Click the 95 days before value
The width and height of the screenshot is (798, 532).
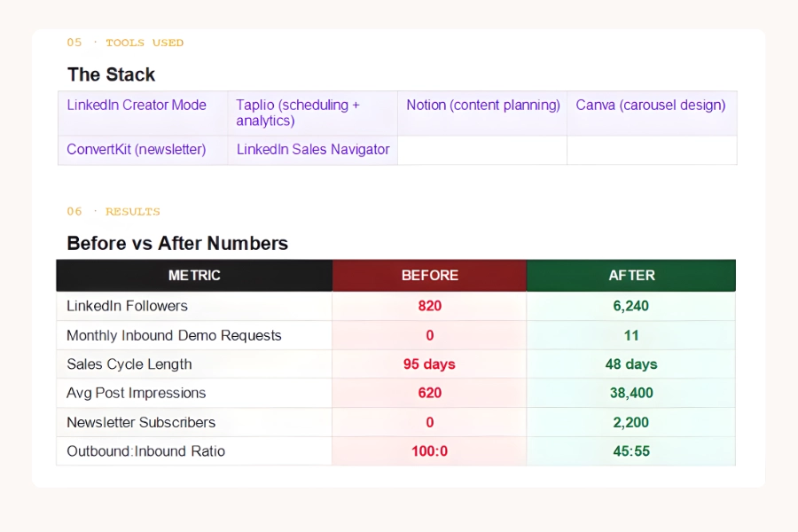coord(429,364)
